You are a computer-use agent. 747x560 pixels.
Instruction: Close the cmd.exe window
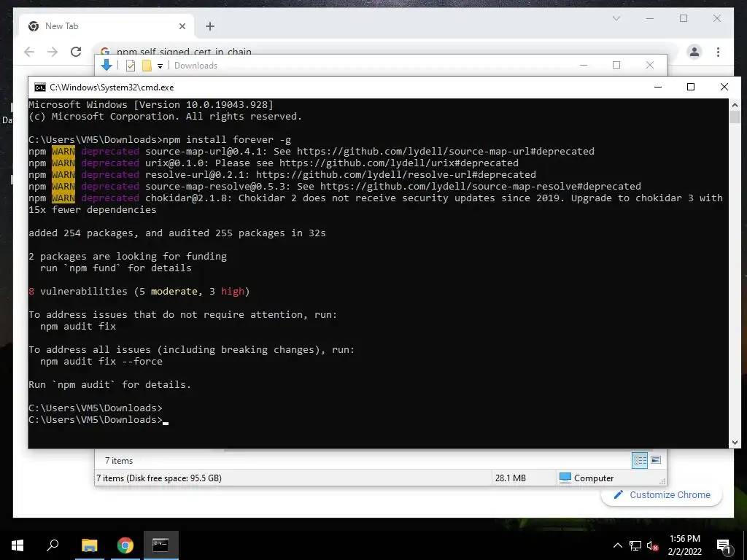pyautogui.click(x=724, y=87)
